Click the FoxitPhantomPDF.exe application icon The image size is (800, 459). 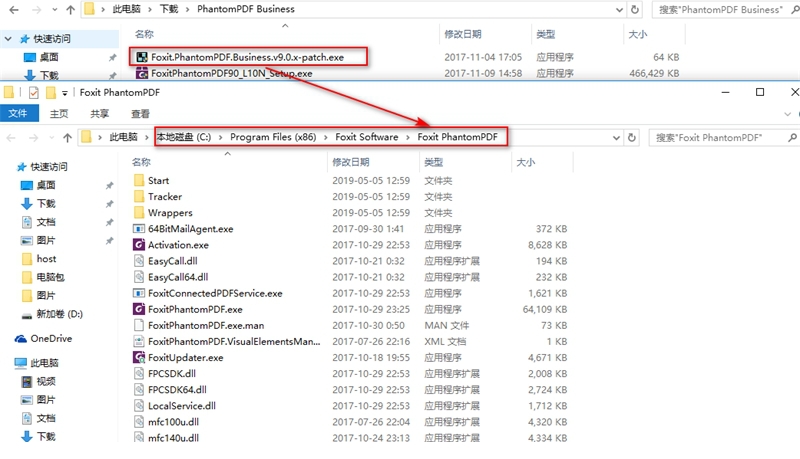pyautogui.click(x=139, y=309)
